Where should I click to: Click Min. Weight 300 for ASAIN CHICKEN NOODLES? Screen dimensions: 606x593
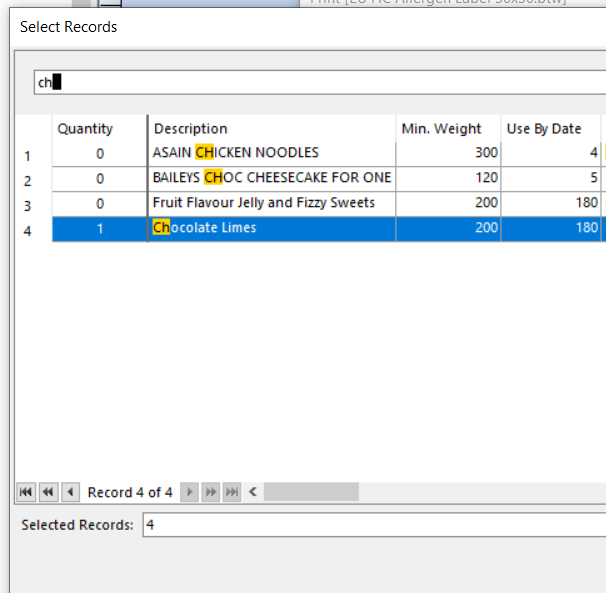[448, 153]
